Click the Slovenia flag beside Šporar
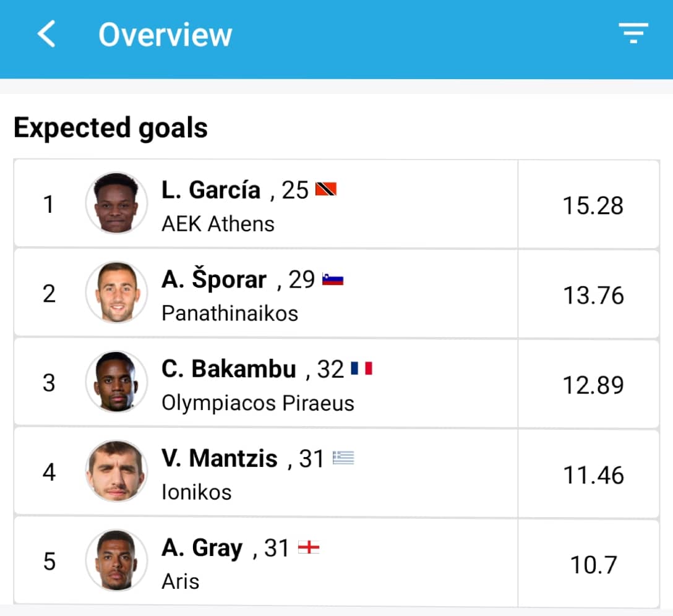The height and width of the screenshot is (616, 673). pos(333,280)
